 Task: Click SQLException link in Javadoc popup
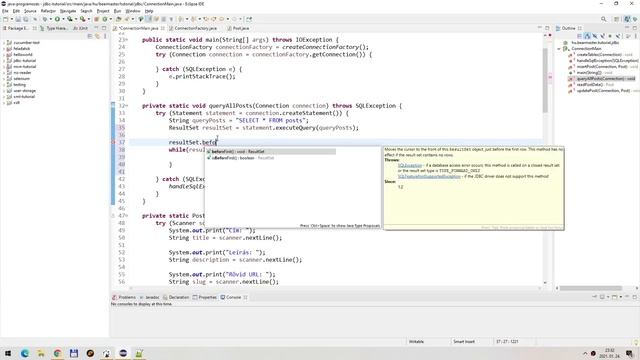tap(410, 166)
